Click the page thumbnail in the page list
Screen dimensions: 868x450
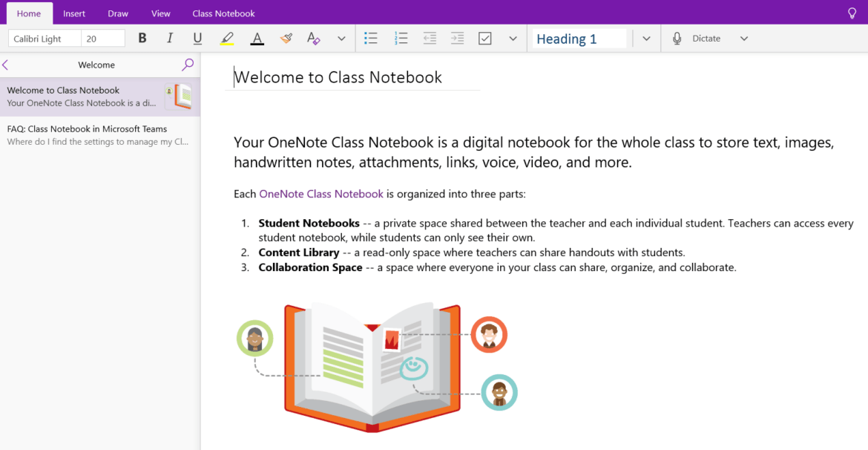[178, 97]
